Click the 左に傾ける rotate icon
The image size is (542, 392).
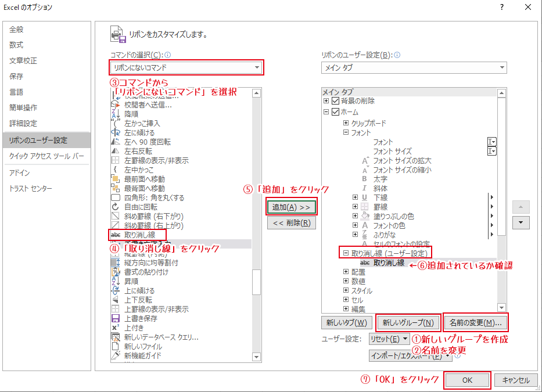[116, 133]
